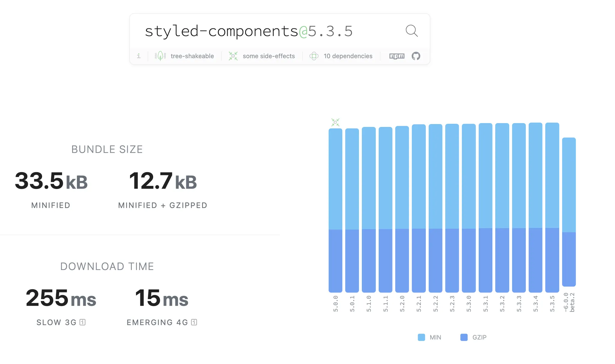Click the side-effects arrows icon

click(x=233, y=56)
